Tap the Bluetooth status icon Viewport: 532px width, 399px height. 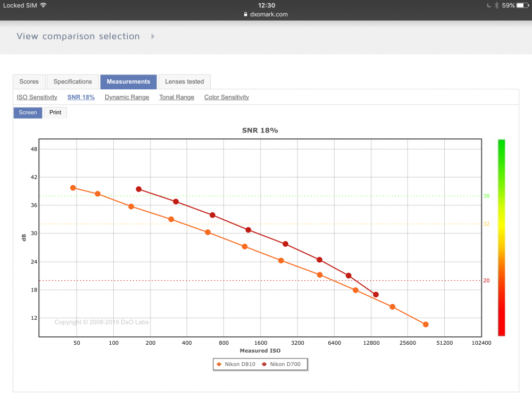point(496,5)
